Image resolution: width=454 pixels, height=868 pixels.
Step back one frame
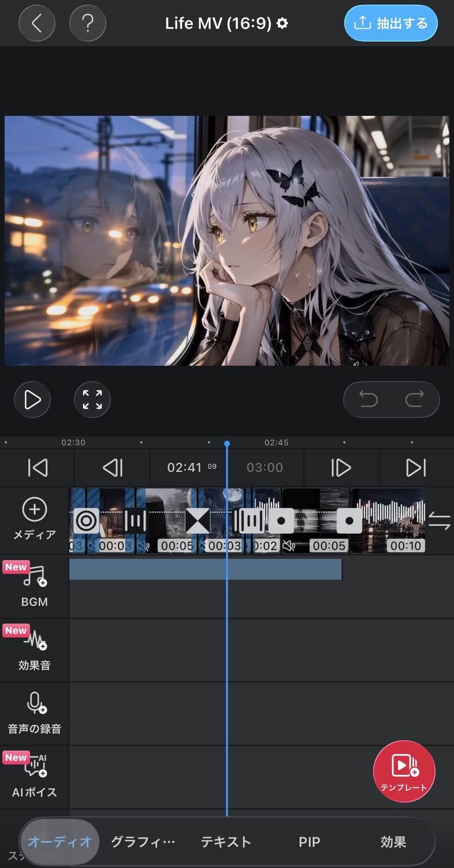click(x=112, y=468)
